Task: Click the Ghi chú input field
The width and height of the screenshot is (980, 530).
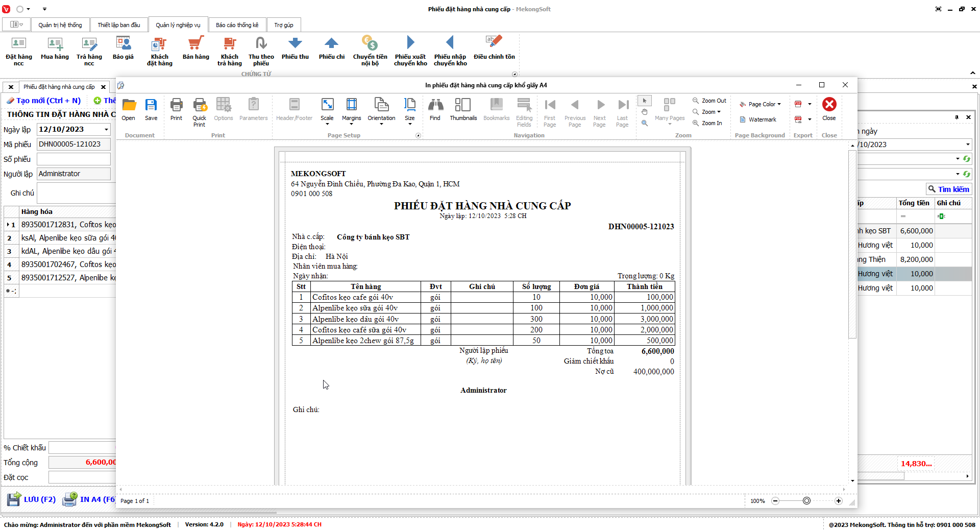Action: tap(77, 193)
